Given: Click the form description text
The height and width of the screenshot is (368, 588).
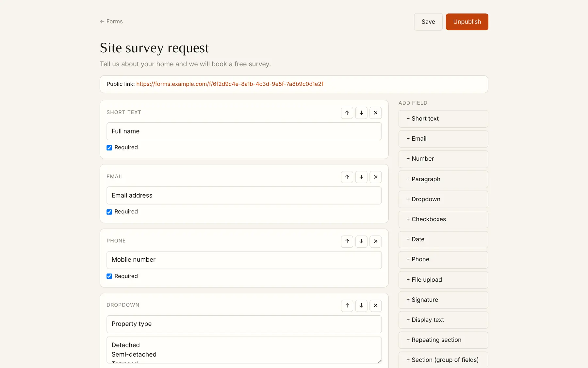Looking at the screenshot, I should 185,64.
